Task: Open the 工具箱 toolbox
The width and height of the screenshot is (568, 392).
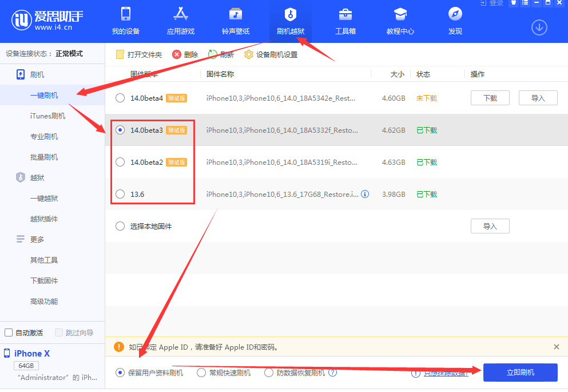Action: [345, 21]
